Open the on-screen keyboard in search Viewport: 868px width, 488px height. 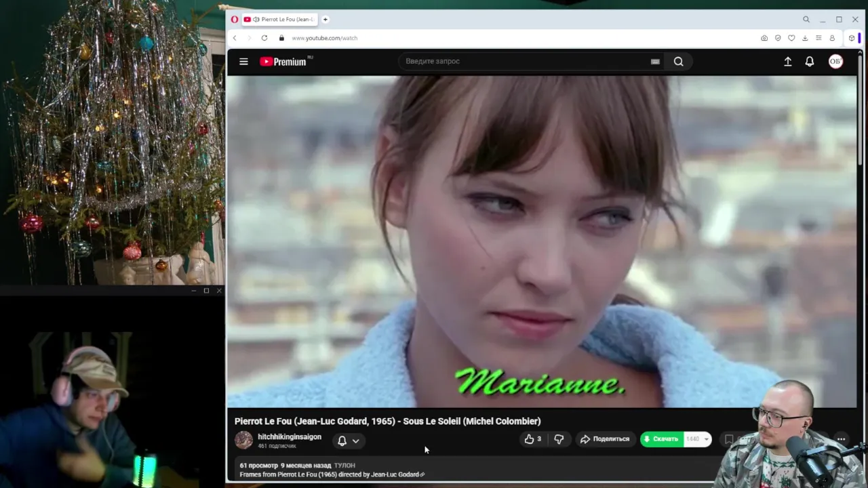[x=655, y=62]
